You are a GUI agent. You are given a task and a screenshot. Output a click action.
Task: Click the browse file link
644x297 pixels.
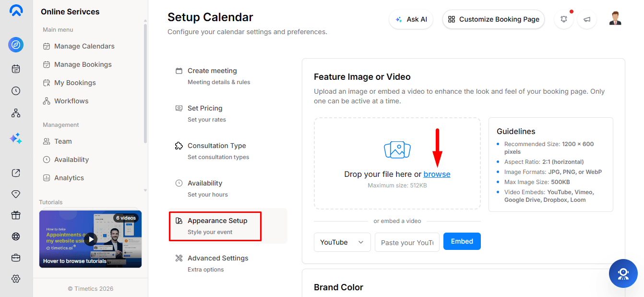437,174
